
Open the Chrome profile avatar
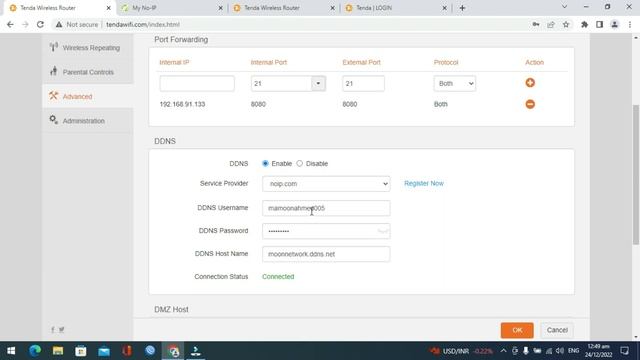coord(614,24)
